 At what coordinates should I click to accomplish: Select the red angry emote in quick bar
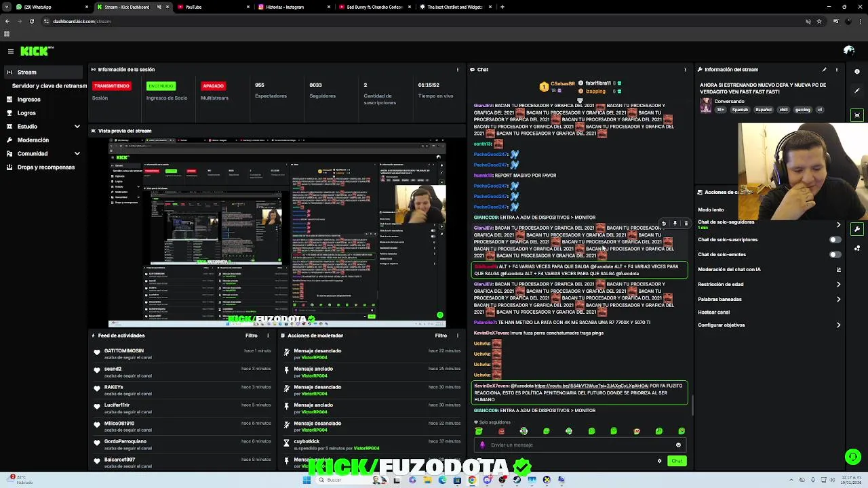click(x=501, y=431)
